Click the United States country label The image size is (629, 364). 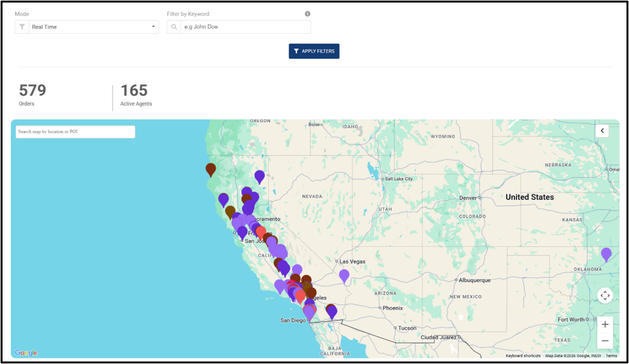point(530,197)
